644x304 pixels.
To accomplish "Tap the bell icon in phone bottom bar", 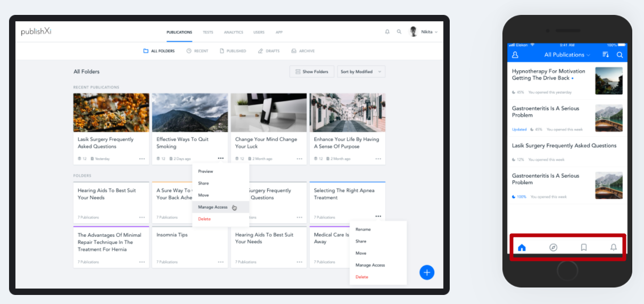I will [614, 248].
